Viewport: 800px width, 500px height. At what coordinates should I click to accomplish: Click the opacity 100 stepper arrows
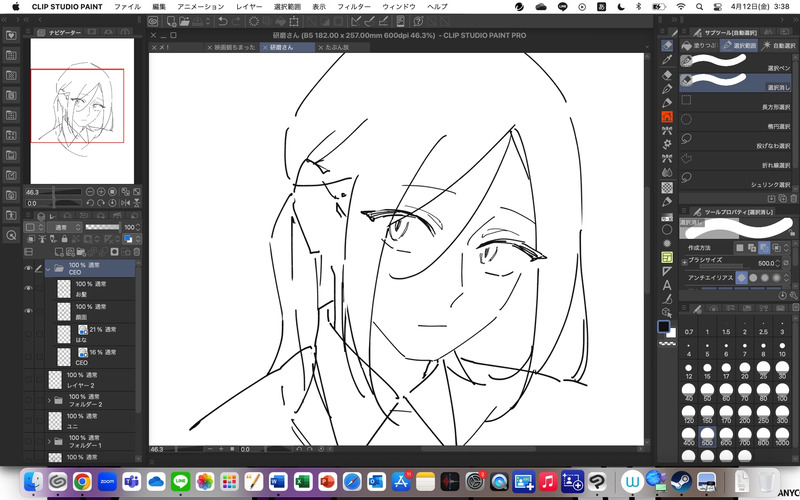point(138,227)
